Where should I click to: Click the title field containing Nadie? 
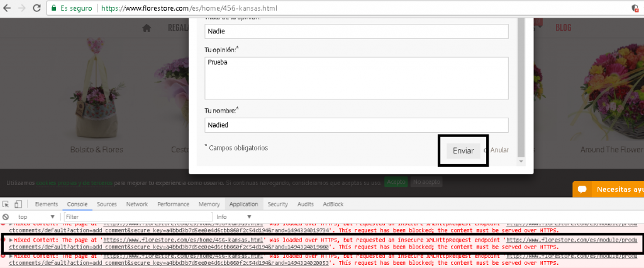pyautogui.click(x=357, y=31)
